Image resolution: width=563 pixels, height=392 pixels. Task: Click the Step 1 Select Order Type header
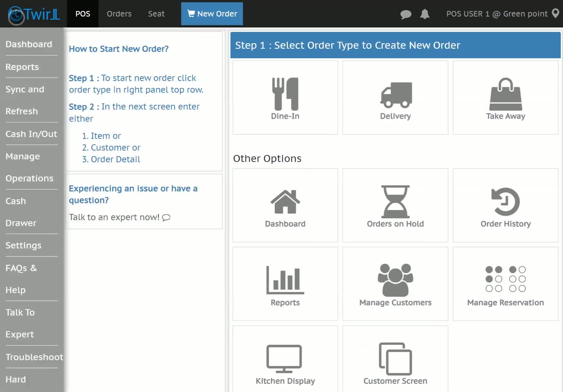pyautogui.click(x=395, y=45)
